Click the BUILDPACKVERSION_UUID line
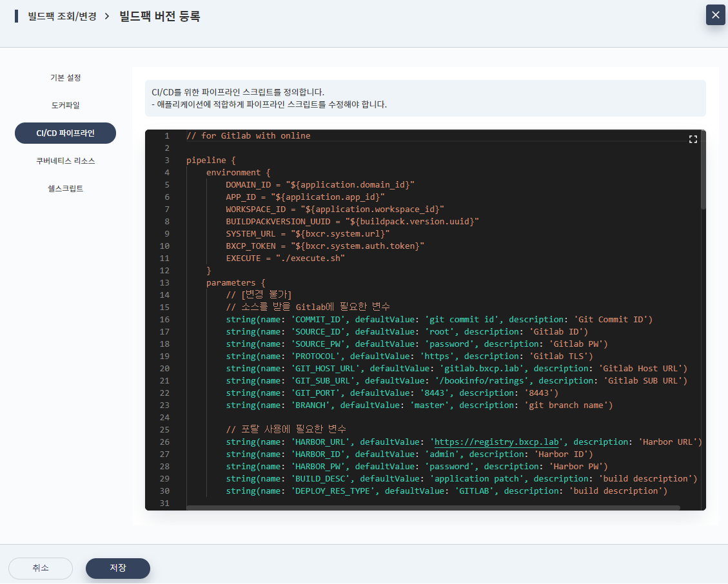Viewport: 728px width, 584px height. tap(352, 222)
